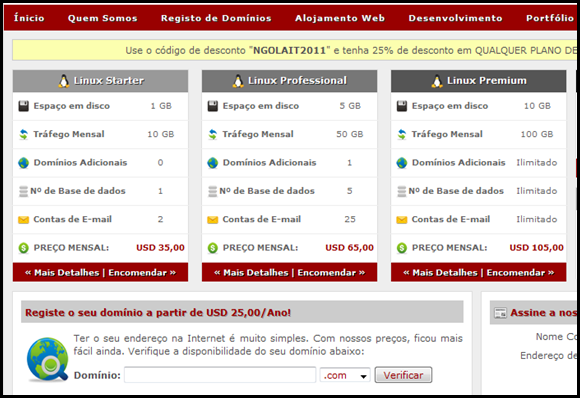Screen dimensions: 580x398
Task: Click the 10 GB disk space value in Premium
Action: pyautogui.click(x=537, y=106)
